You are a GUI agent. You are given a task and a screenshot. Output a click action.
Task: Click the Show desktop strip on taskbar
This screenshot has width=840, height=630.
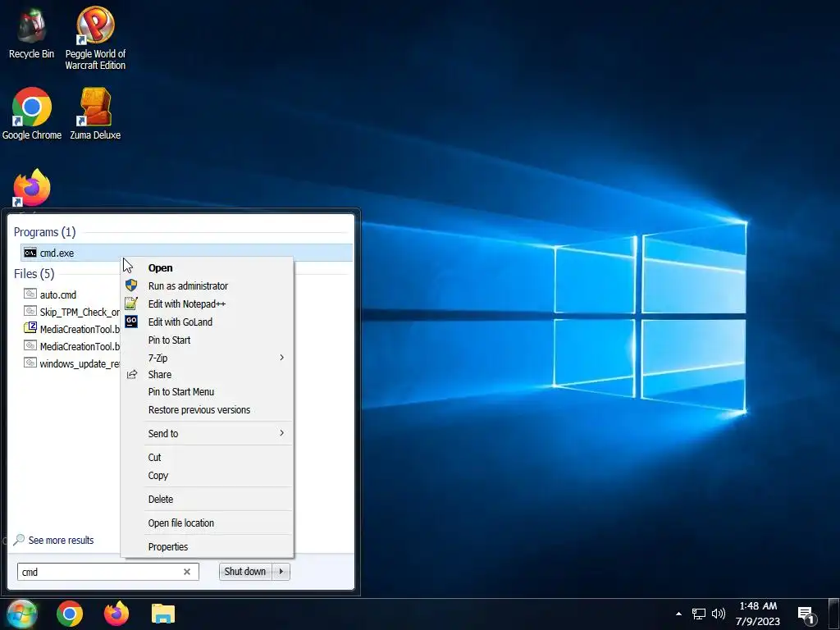835,614
